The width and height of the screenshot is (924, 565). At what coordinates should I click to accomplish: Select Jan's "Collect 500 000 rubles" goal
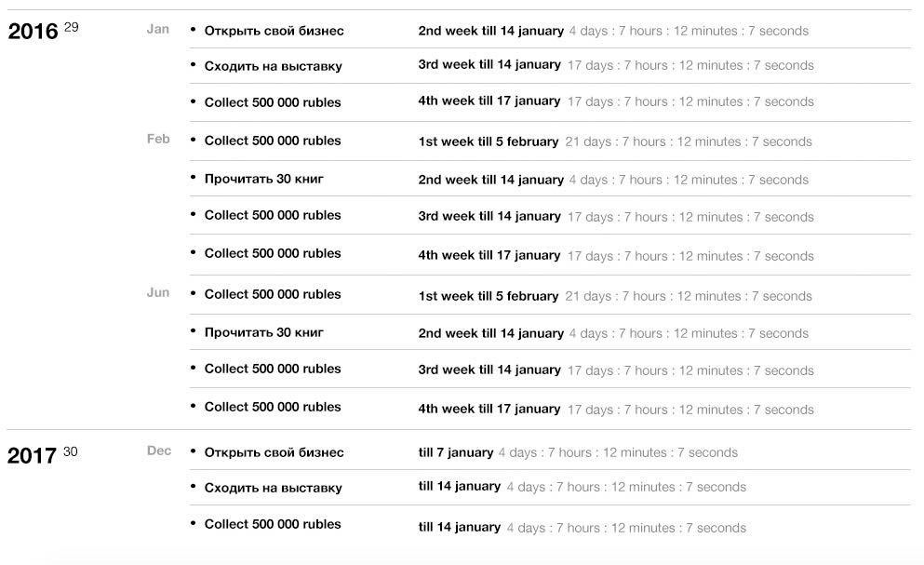pyautogui.click(x=273, y=102)
